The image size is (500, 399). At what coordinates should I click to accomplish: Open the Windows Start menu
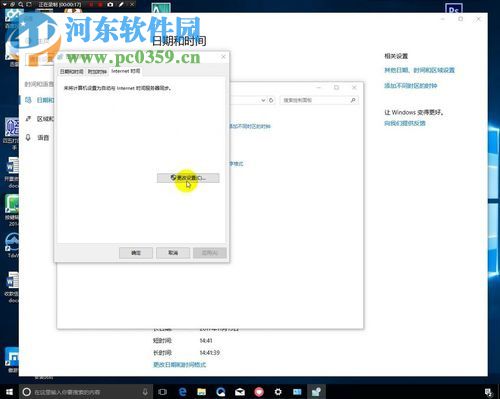[9, 392]
